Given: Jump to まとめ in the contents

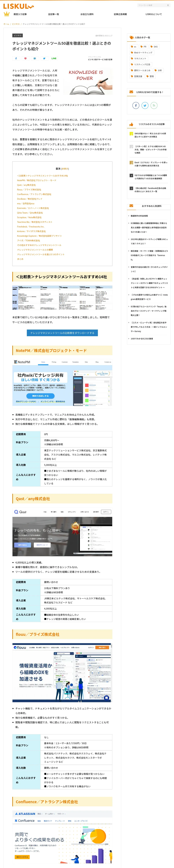Looking at the screenshot, I should point(20,259).
